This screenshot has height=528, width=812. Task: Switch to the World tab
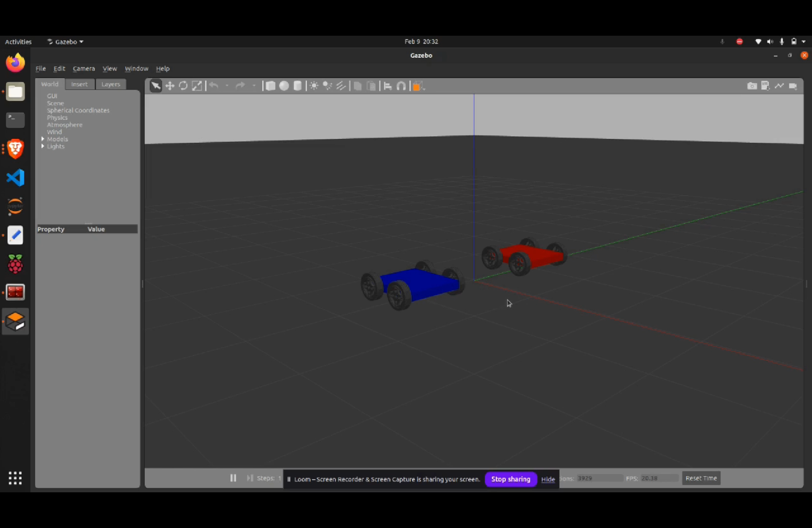click(49, 84)
